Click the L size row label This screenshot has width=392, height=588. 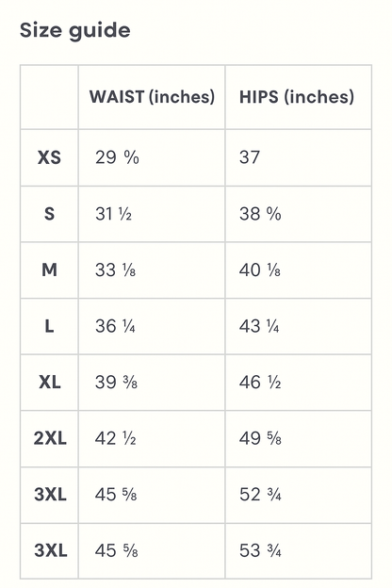(x=49, y=326)
